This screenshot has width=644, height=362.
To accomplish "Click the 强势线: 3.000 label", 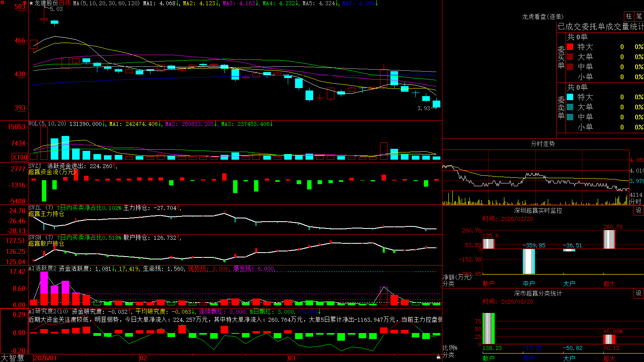I will click(208, 268).
